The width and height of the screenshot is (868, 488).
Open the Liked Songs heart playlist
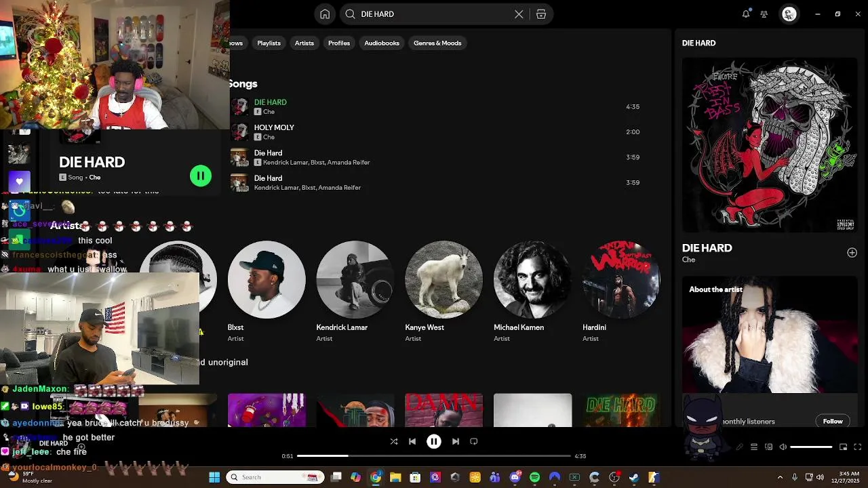(19, 181)
